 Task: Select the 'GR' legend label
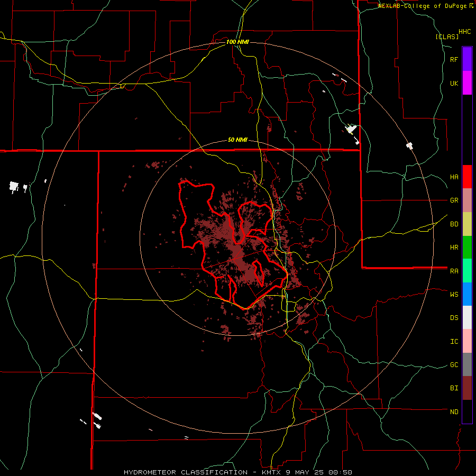[x=454, y=200]
